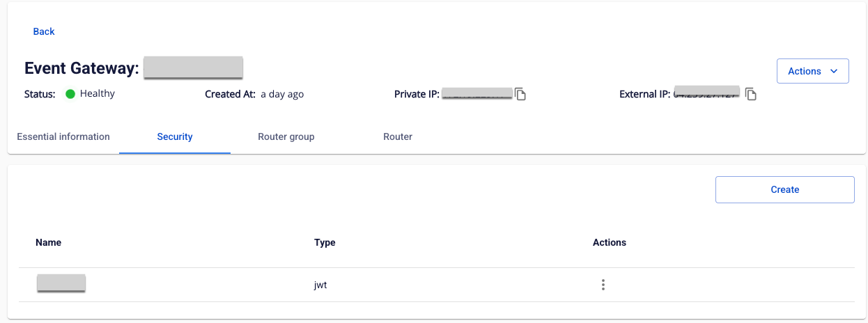Switch to the Router tab
This screenshot has height=323, width=868.
tap(398, 136)
